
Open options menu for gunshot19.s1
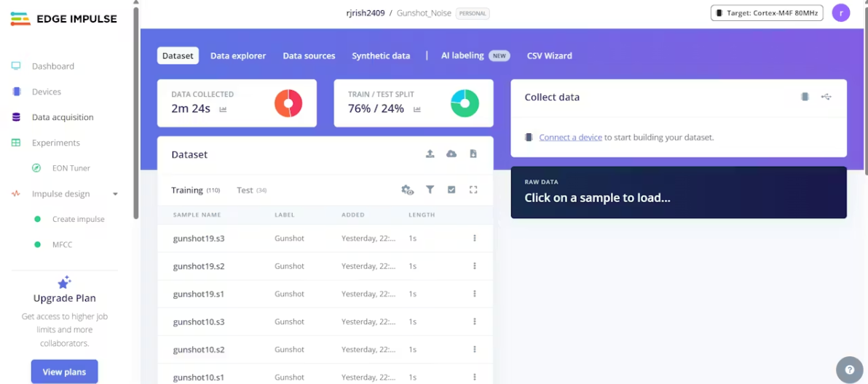(474, 293)
